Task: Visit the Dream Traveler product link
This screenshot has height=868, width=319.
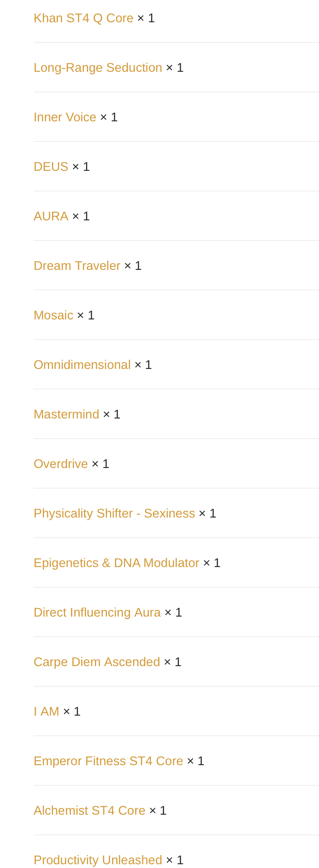Action: 77,266
